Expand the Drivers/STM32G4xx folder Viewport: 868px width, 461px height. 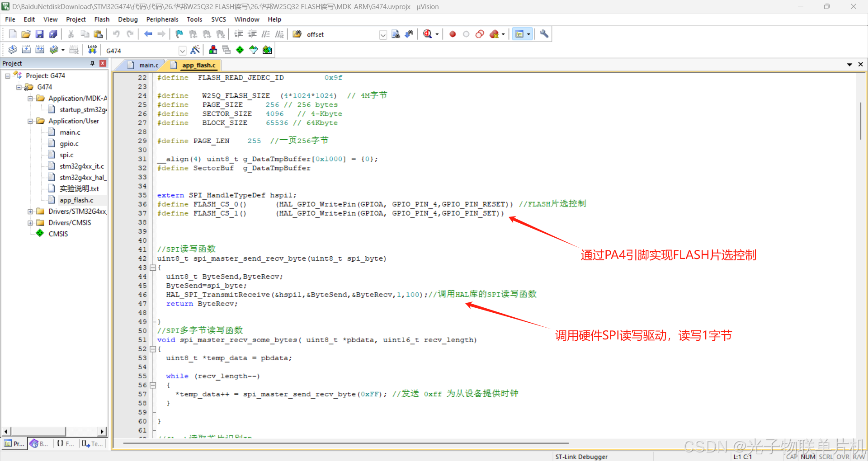point(30,212)
